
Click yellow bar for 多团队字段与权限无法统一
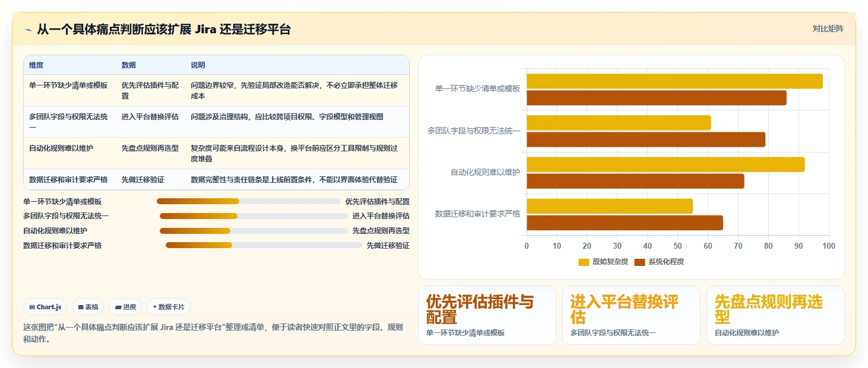[x=619, y=123]
